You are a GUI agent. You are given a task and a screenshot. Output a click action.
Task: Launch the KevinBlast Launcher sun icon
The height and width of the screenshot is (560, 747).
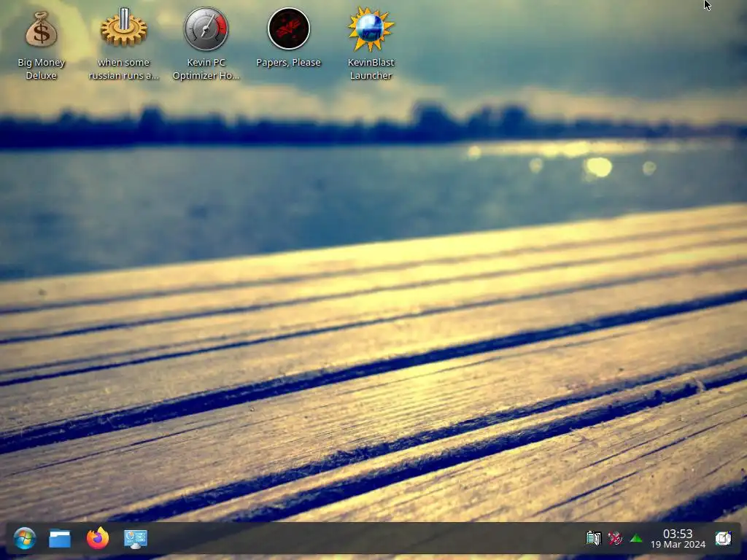(371, 28)
